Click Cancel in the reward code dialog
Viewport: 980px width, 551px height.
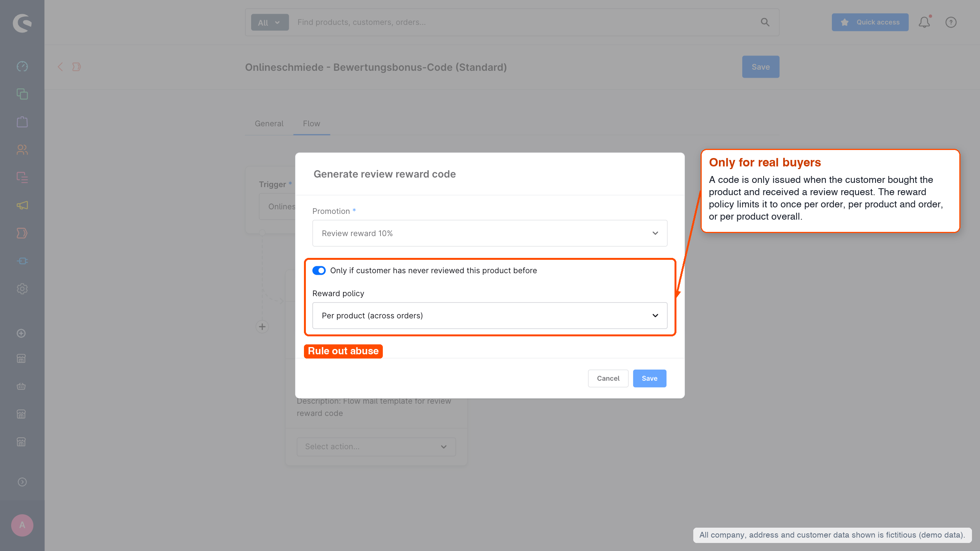608,378
